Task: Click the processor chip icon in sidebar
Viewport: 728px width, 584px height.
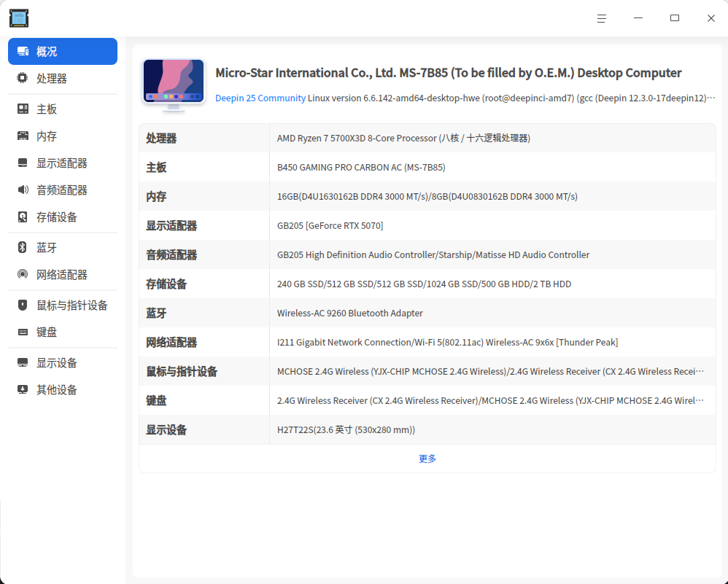Action: [x=23, y=78]
